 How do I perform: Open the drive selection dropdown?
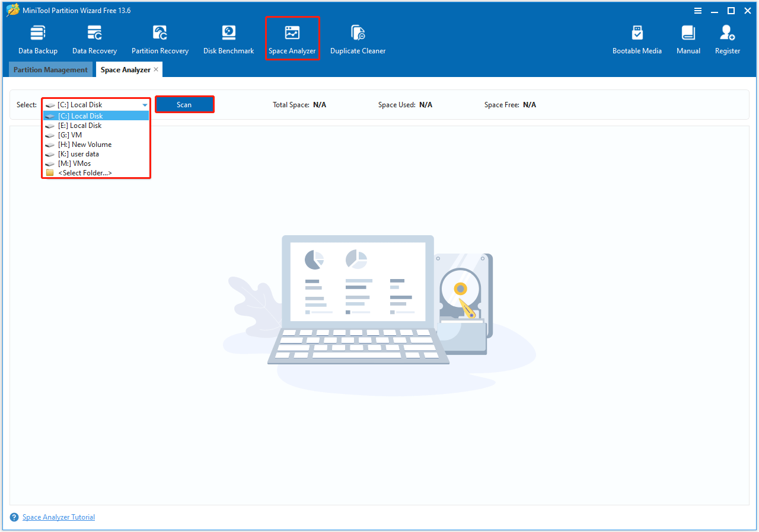coord(144,104)
